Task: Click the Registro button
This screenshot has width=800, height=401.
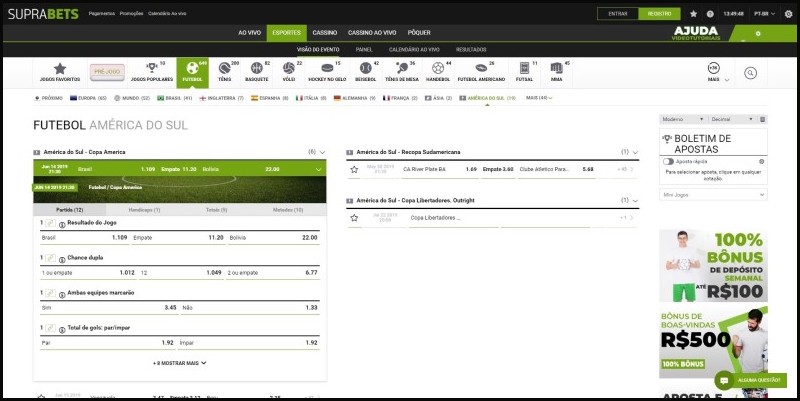Action: click(x=659, y=14)
